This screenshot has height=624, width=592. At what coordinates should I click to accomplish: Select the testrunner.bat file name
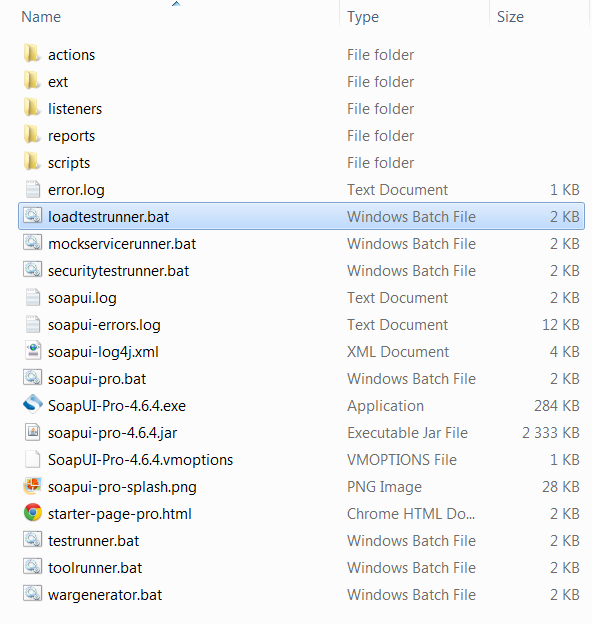(93, 541)
